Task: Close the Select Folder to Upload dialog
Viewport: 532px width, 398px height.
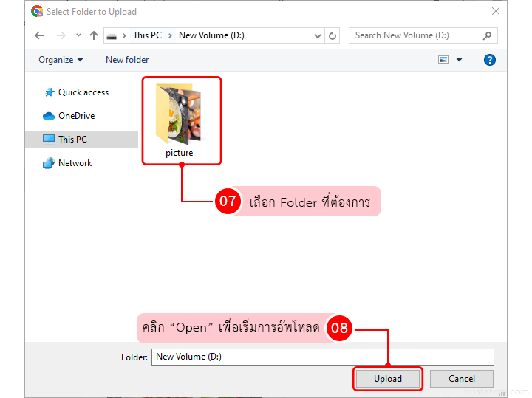Action: pyautogui.click(x=495, y=12)
